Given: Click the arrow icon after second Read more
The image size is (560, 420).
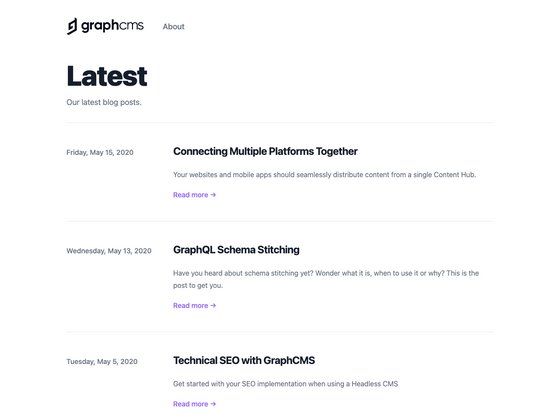Looking at the screenshot, I should point(213,305).
